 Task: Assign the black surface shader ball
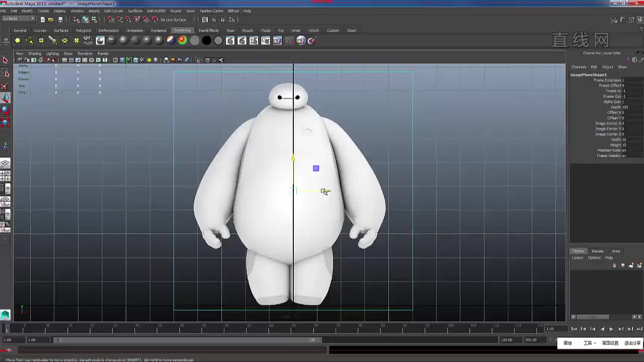[x=206, y=41]
